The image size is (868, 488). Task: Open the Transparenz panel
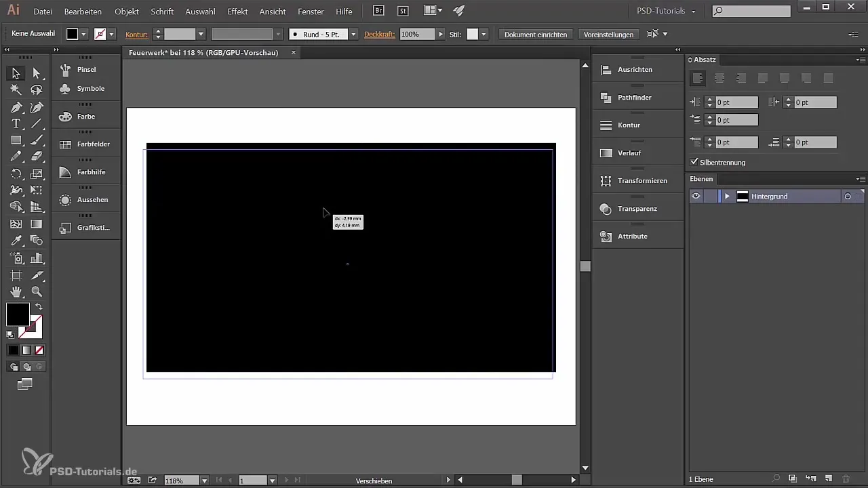pos(637,209)
